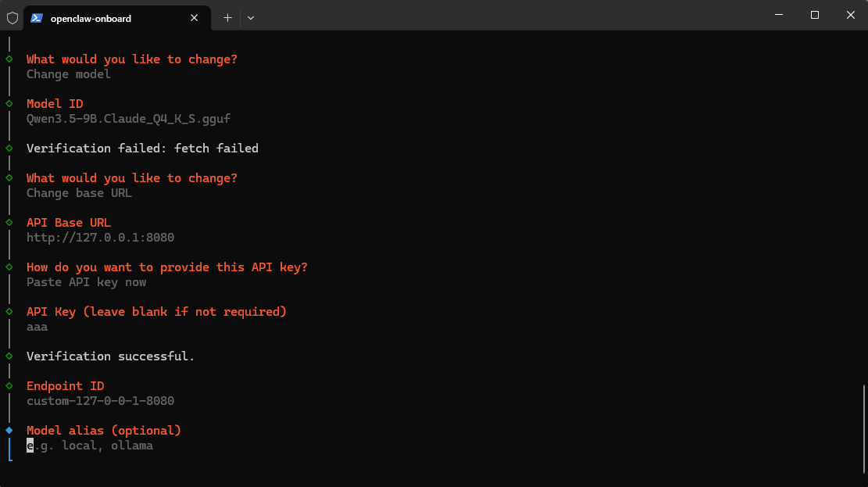The height and width of the screenshot is (487, 868).
Task: Click the custom-127-0-0-1-8080 endpoint value
Action: pos(100,401)
